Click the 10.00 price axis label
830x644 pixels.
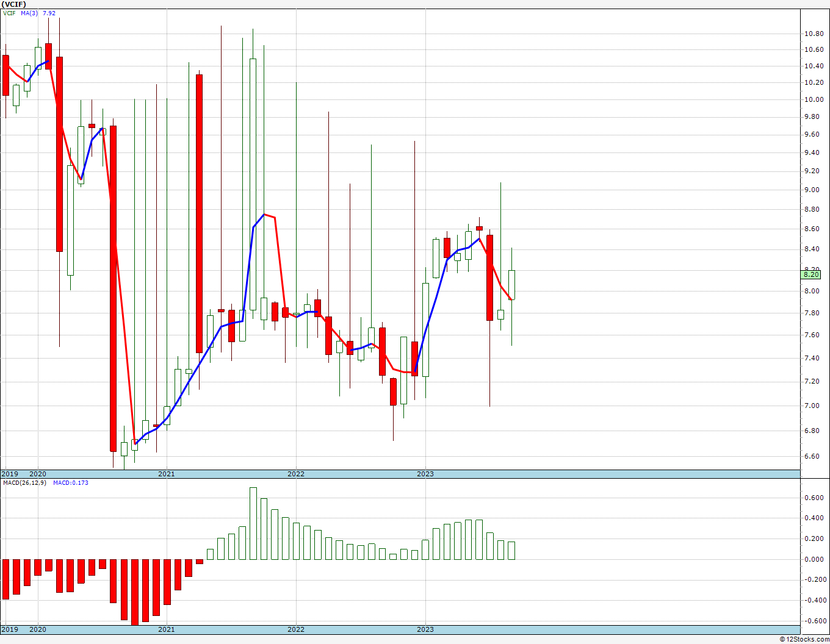[814, 100]
